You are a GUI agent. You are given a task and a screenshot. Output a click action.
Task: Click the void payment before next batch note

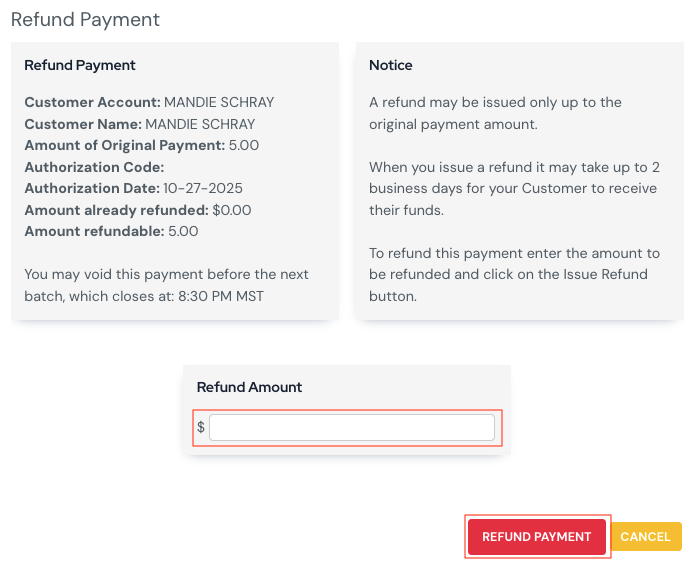[166, 274]
